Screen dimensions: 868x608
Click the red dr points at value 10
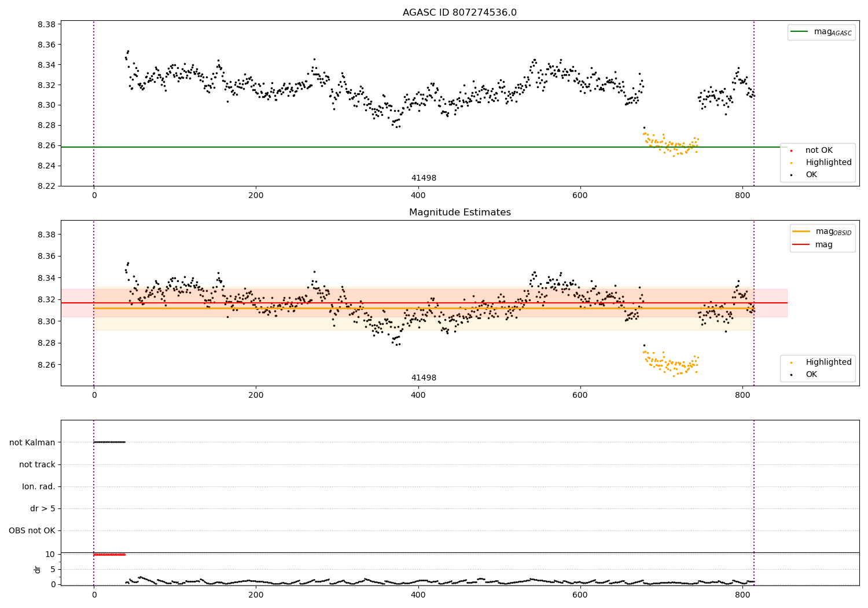point(109,555)
